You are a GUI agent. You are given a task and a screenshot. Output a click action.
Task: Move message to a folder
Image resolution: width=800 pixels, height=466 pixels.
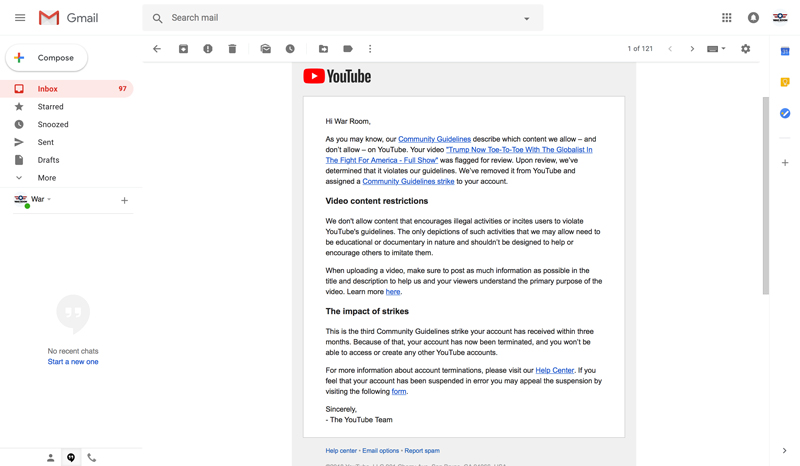coord(323,49)
